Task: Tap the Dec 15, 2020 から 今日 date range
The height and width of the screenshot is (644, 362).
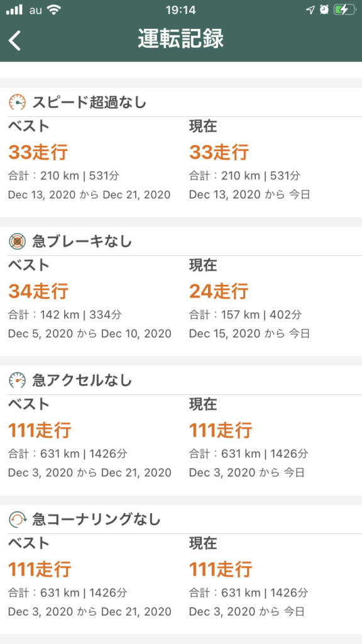Action: [249, 333]
